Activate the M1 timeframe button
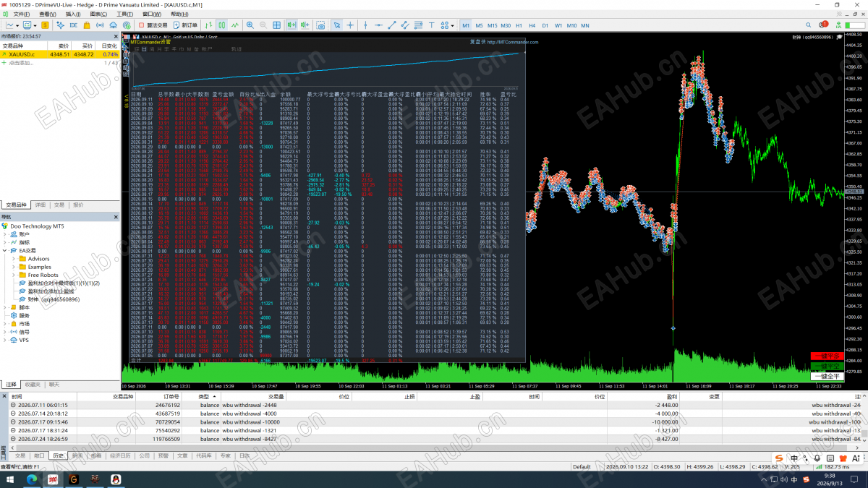 pos(466,25)
